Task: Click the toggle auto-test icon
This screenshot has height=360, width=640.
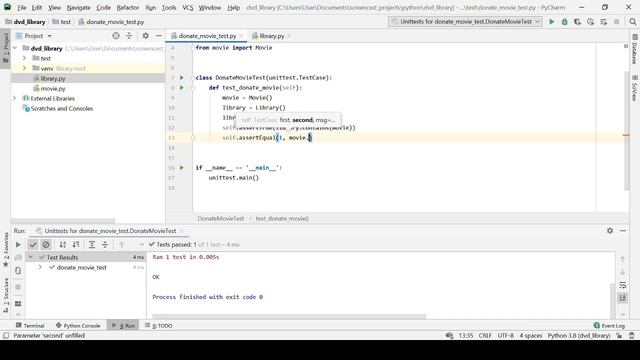Action: pyautogui.click(x=18, y=271)
